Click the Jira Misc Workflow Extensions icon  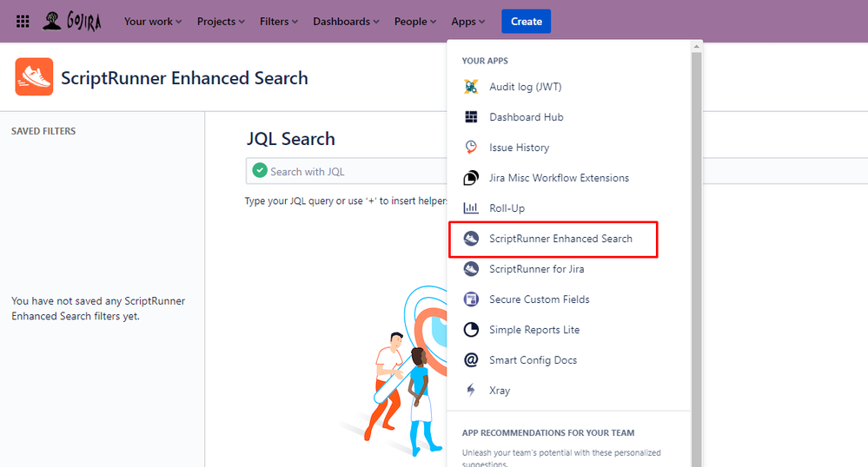(x=471, y=178)
